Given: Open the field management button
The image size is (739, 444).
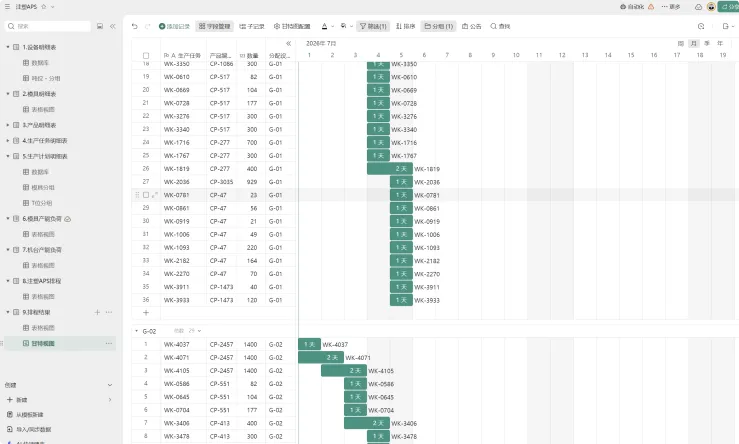Looking at the screenshot, I should [x=214, y=26].
